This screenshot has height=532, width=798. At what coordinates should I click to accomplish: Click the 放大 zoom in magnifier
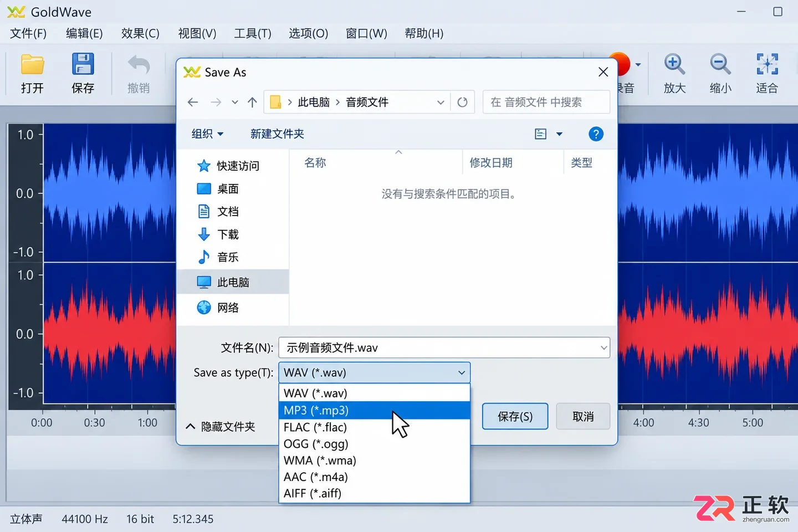pos(674,64)
